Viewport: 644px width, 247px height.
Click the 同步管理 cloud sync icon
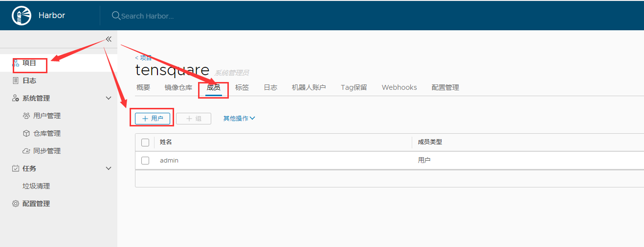click(x=26, y=151)
